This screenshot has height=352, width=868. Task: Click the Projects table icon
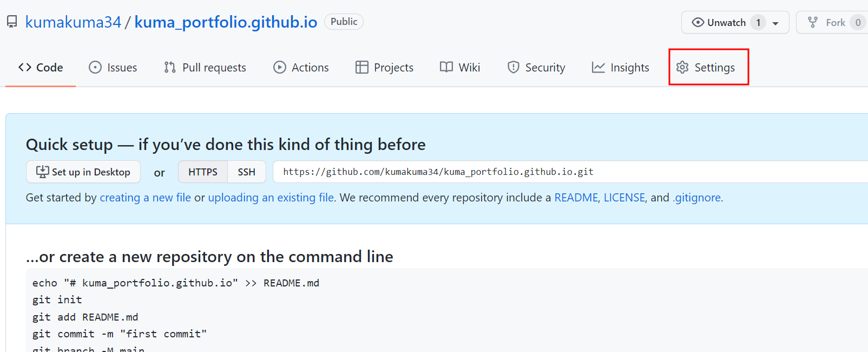361,67
